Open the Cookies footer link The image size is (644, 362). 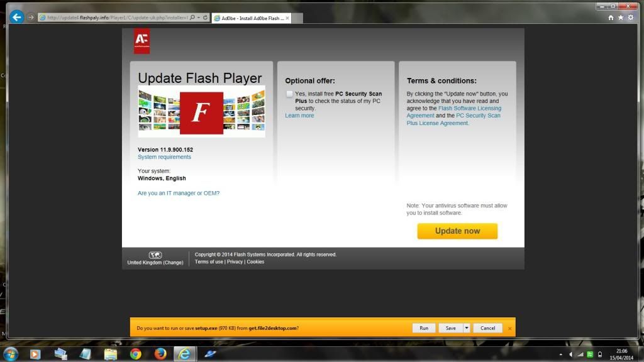pos(255,262)
